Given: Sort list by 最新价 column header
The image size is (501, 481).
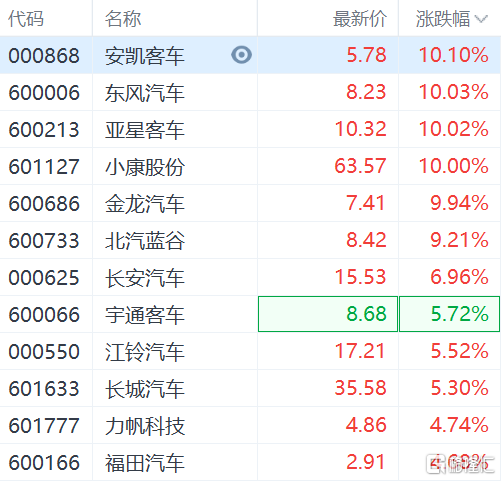Looking at the screenshot, I should point(360,19).
